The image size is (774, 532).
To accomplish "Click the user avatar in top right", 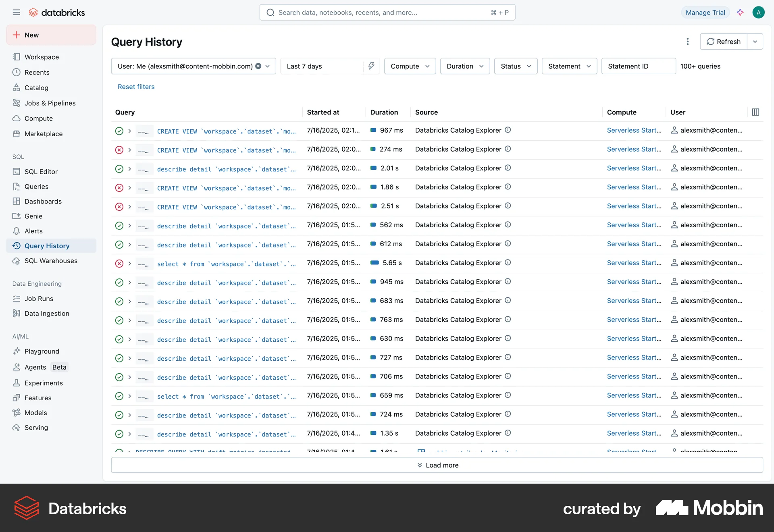I will click(x=759, y=12).
